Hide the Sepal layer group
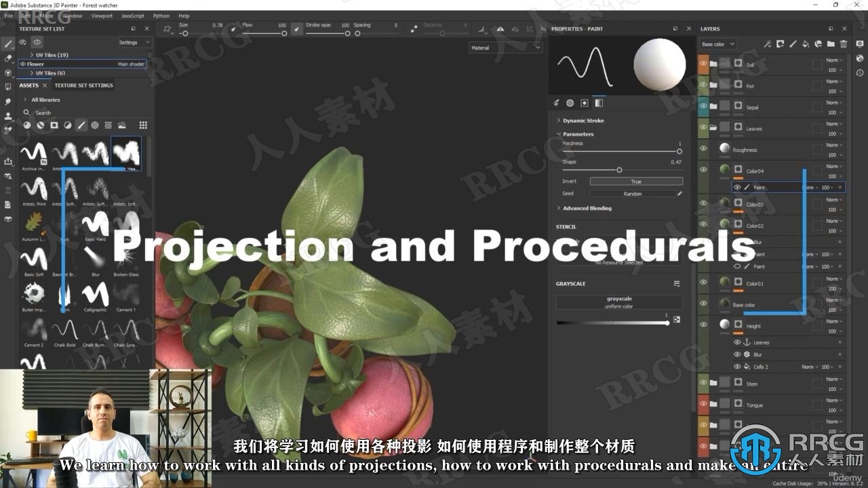 click(703, 106)
